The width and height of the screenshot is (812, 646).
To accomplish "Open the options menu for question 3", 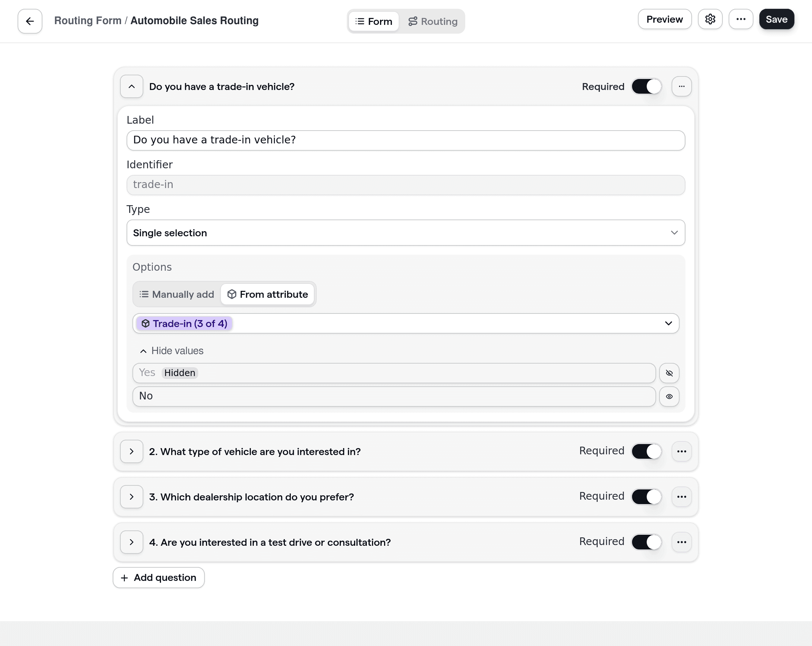I will (682, 496).
